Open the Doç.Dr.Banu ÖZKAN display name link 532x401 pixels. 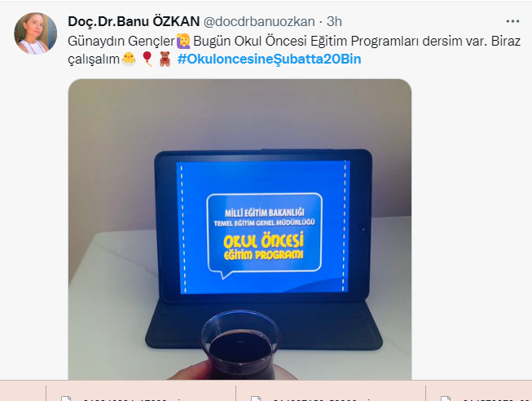coord(134,21)
